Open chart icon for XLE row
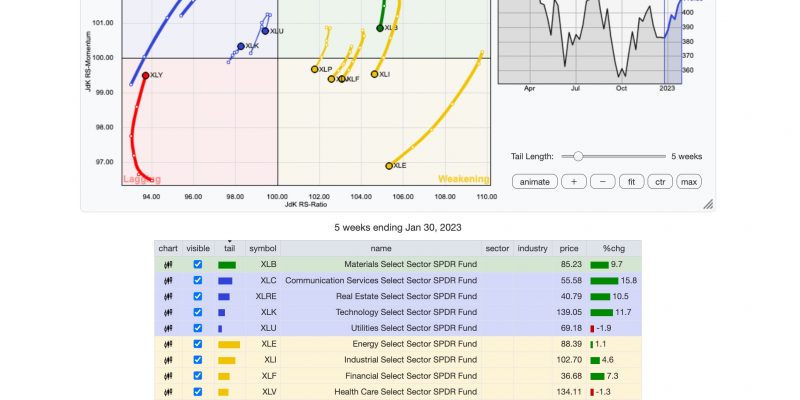Viewport: 800px width, 400px height. 168,344
